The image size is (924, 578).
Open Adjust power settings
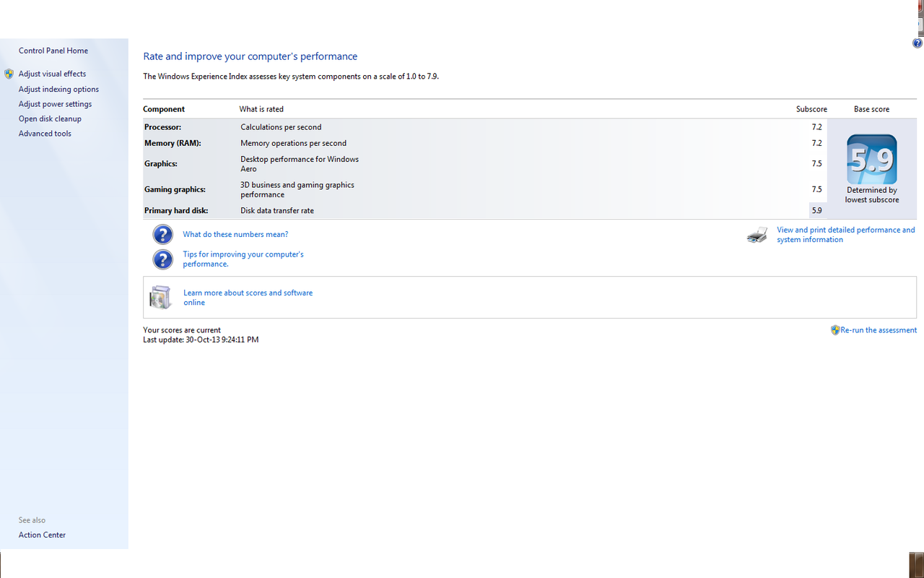(x=55, y=104)
